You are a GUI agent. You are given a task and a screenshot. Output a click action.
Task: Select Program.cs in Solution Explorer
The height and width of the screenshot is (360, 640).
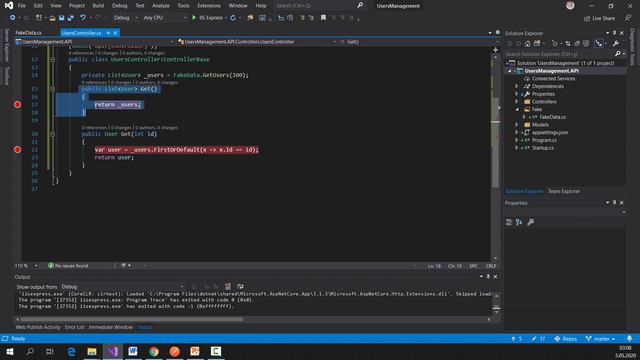[544, 140]
